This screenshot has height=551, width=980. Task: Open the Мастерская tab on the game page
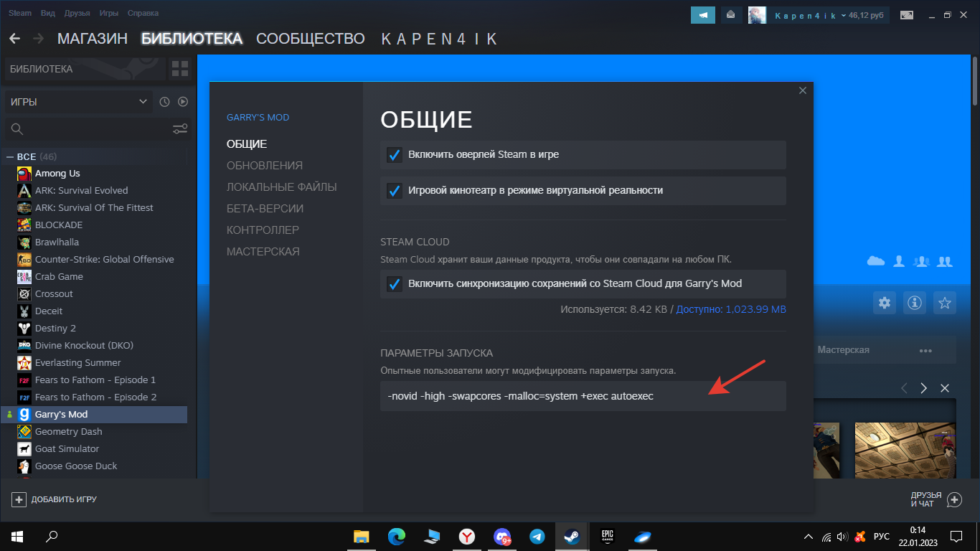844,350
